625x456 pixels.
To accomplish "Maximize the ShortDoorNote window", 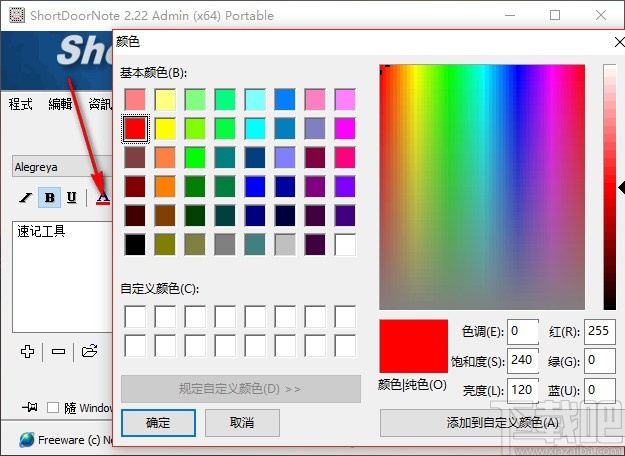I will (554, 15).
